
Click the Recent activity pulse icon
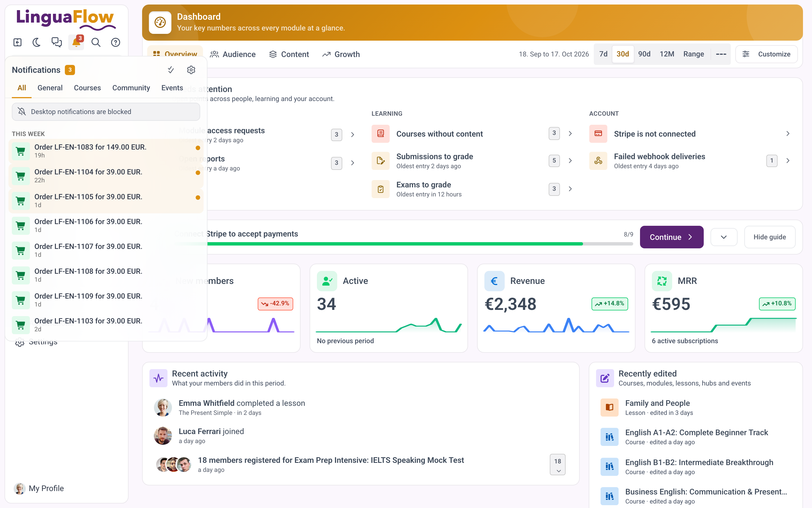[158, 378]
